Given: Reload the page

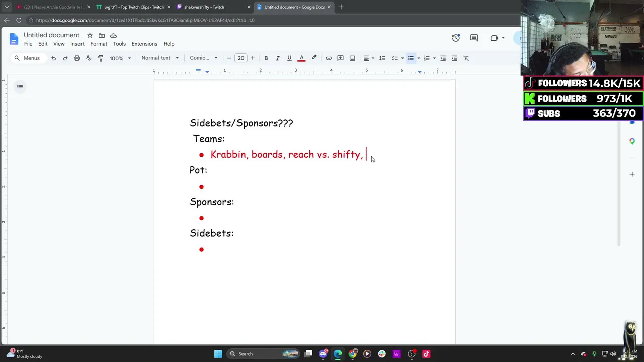Looking at the screenshot, I should [19, 20].
